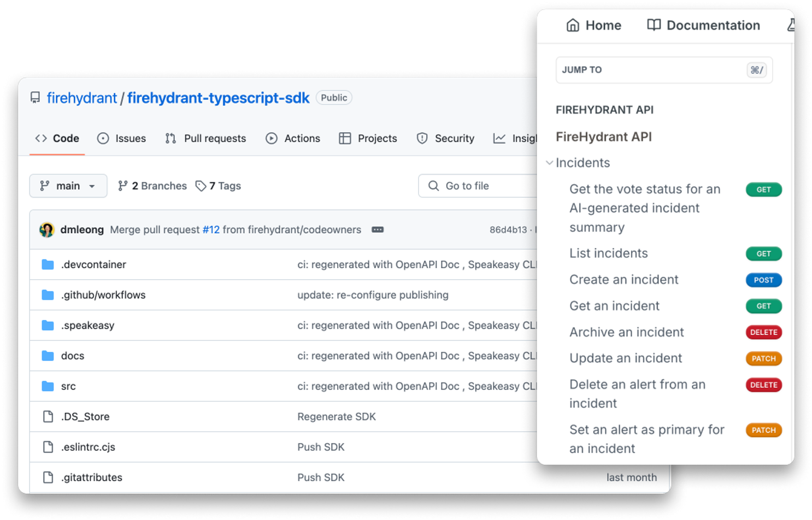Open the 'Regenerate SDK' commit message
This screenshot has height=520, width=812.
pyautogui.click(x=337, y=417)
